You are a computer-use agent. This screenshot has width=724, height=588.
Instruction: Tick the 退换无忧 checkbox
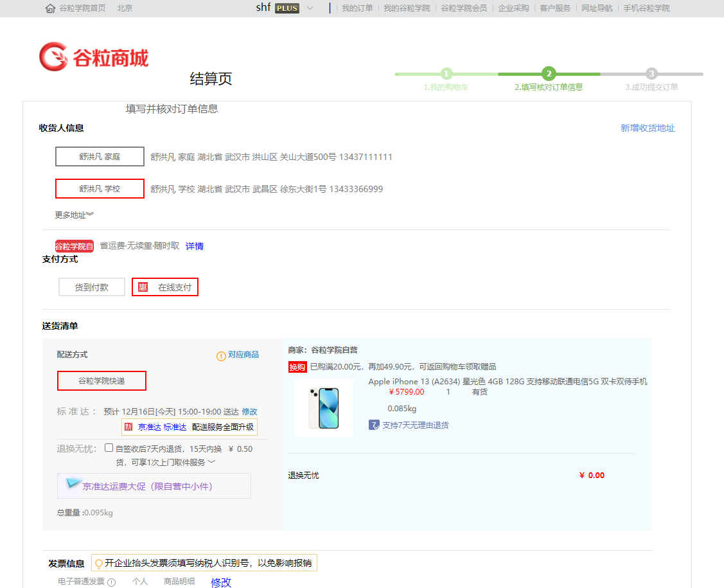tap(109, 447)
